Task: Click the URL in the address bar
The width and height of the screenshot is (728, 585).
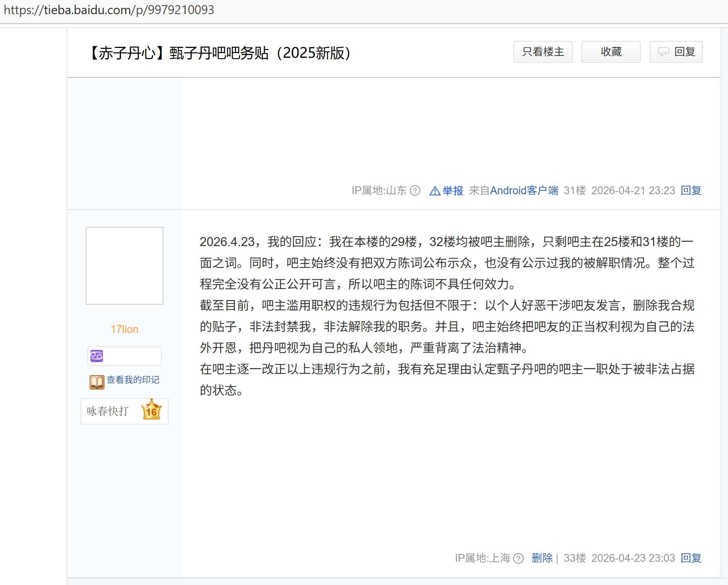Action: (x=109, y=10)
